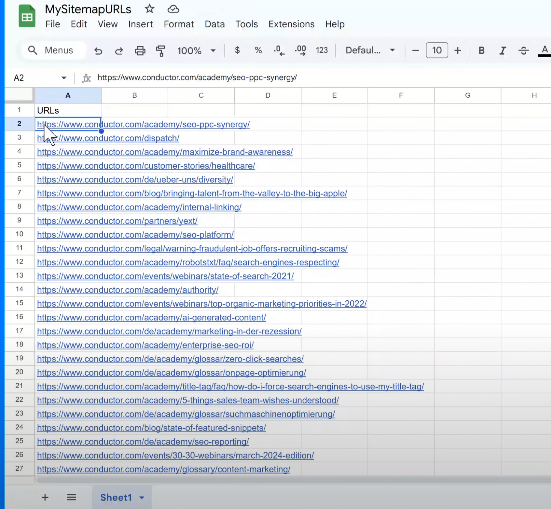Open the 100% zoom dropdown

pos(196,51)
